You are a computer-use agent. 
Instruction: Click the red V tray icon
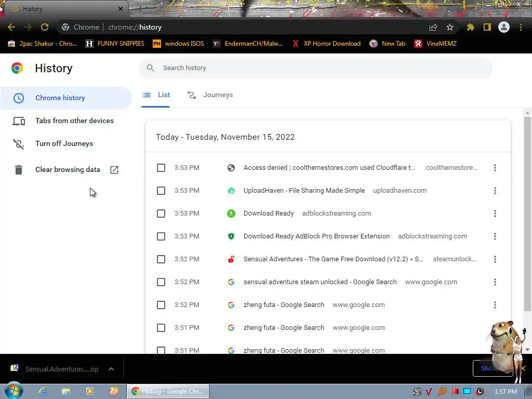(x=429, y=392)
